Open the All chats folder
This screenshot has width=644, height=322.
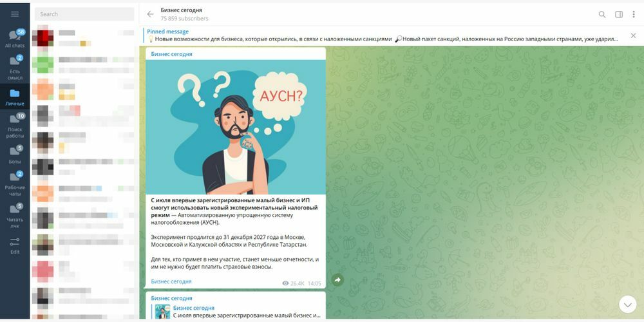(x=15, y=39)
